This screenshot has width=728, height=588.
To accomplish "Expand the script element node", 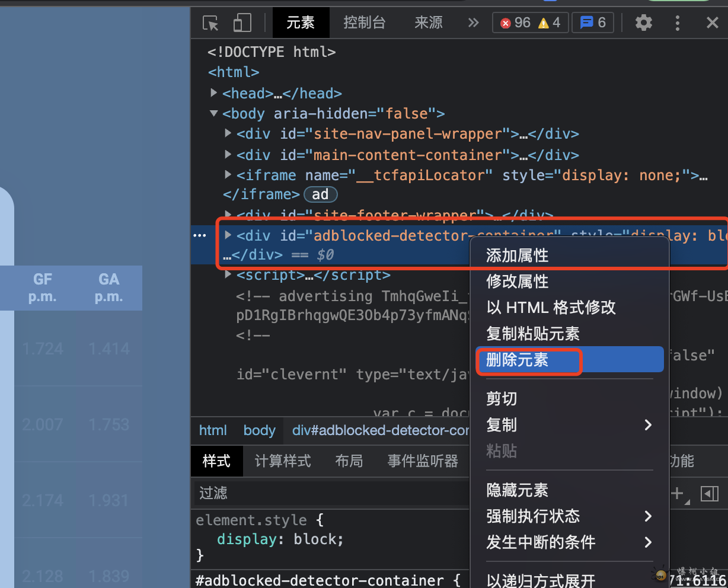I will (228, 274).
